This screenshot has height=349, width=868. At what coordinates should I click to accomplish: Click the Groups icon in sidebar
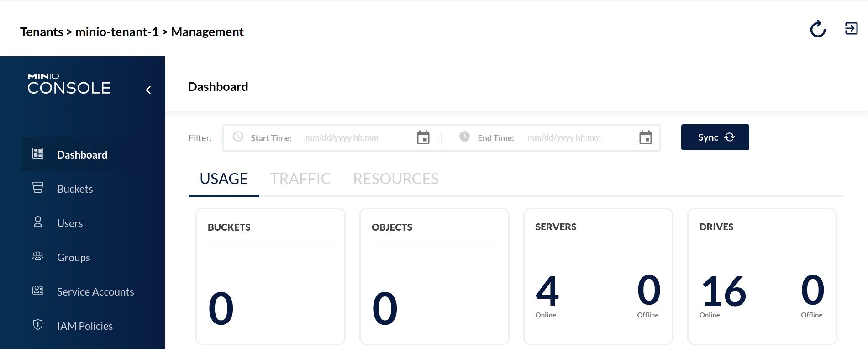[x=38, y=256]
